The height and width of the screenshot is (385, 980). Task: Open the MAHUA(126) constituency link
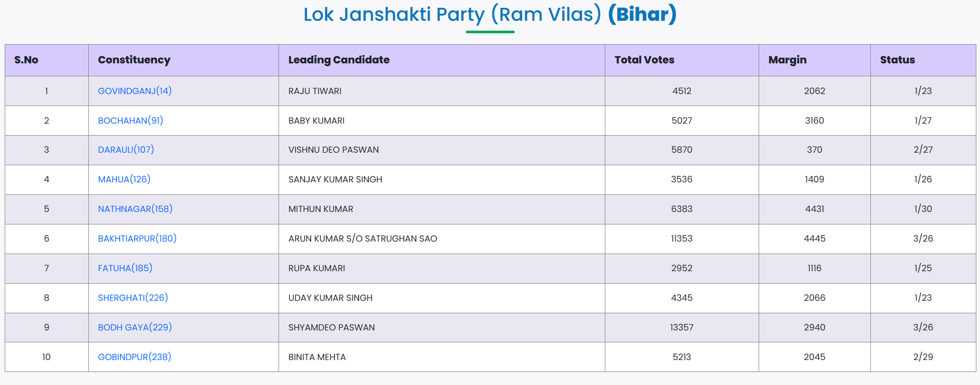tap(124, 179)
